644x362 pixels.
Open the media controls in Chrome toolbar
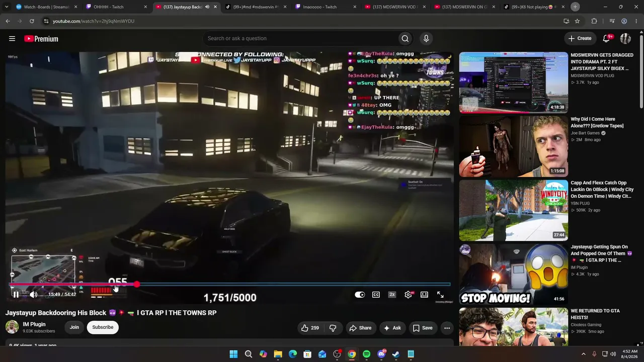pos(612,21)
